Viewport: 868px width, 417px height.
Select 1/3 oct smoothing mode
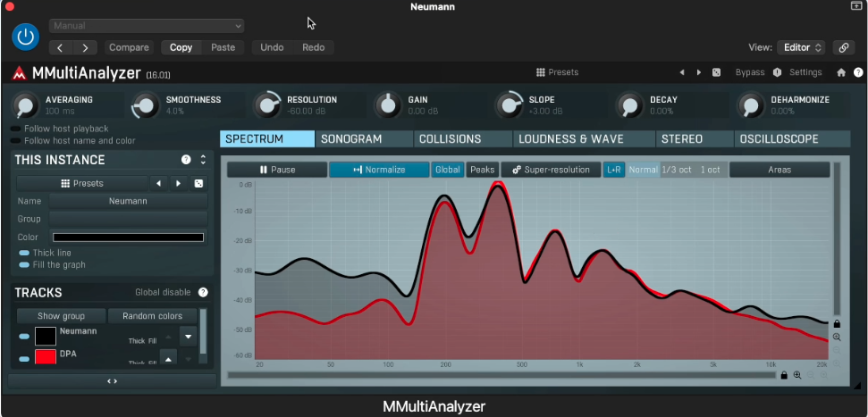coord(677,170)
